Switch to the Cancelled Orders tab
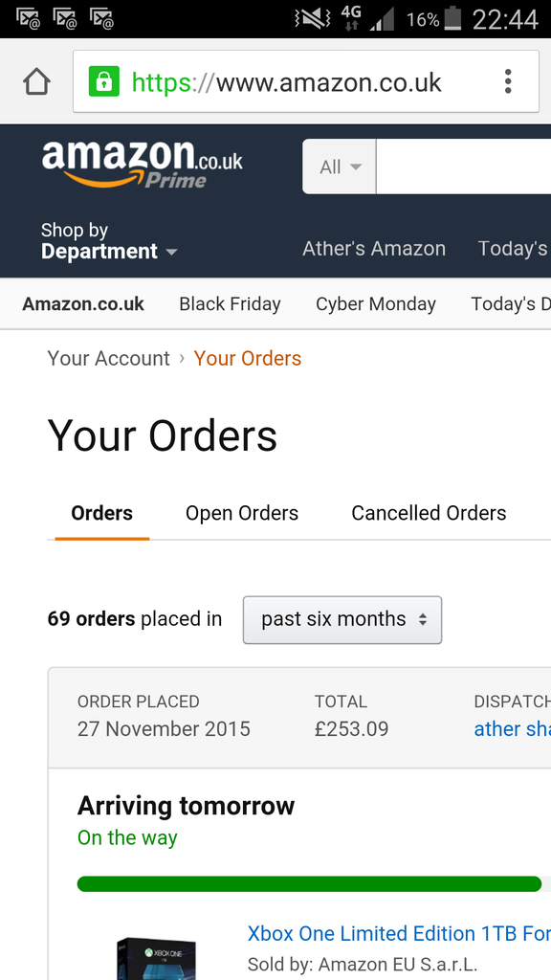 tap(429, 513)
